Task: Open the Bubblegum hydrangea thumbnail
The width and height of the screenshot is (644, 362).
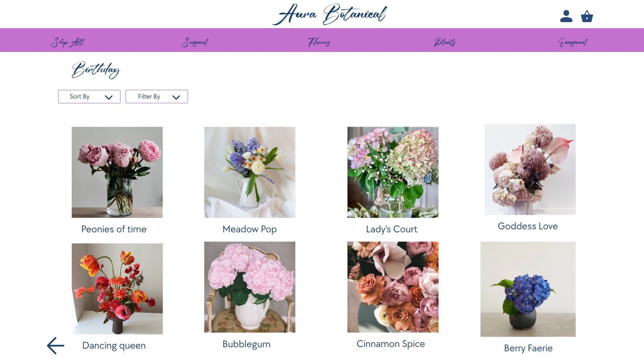Action: 250,287
